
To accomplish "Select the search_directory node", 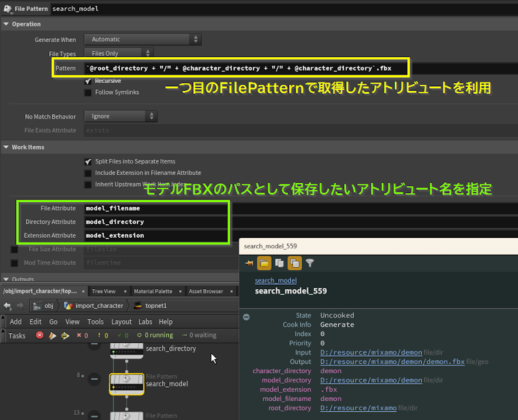I will tap(126, 351).
